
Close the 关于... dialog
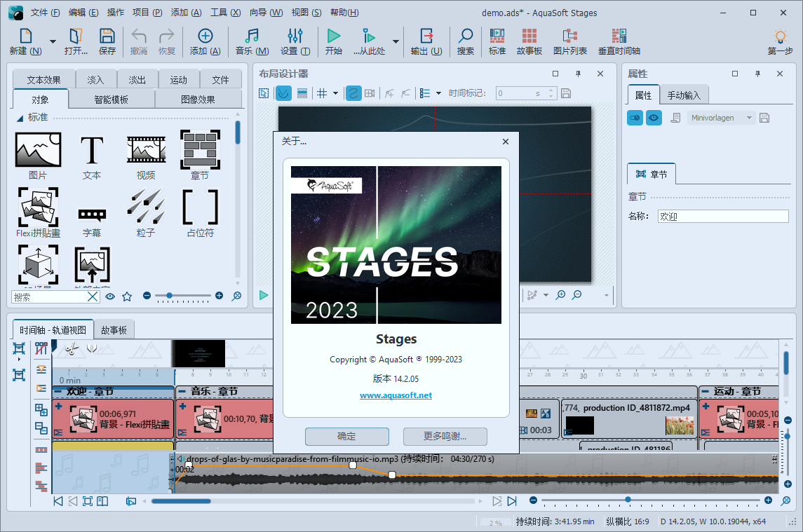coord(506,142)
